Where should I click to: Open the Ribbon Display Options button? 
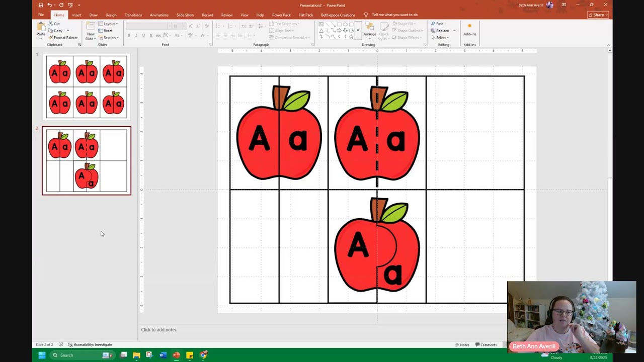[563, 5]
